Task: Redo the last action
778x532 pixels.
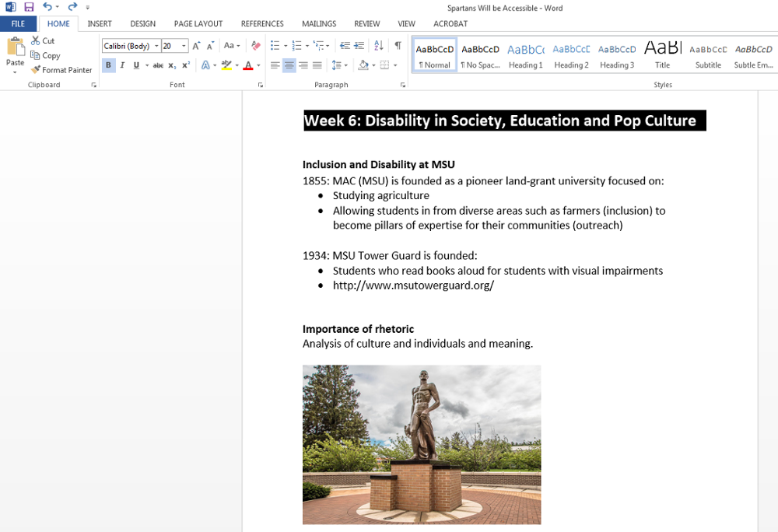Action: (72, 7)
